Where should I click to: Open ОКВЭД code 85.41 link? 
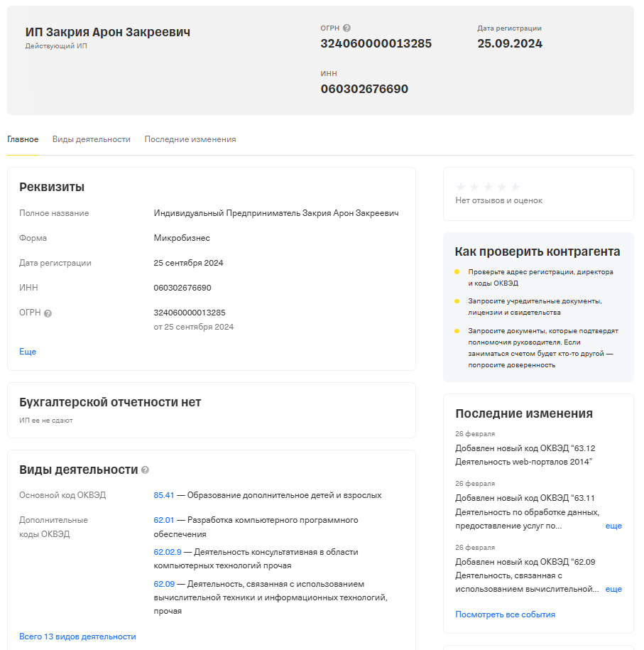(x=164, y=495)
